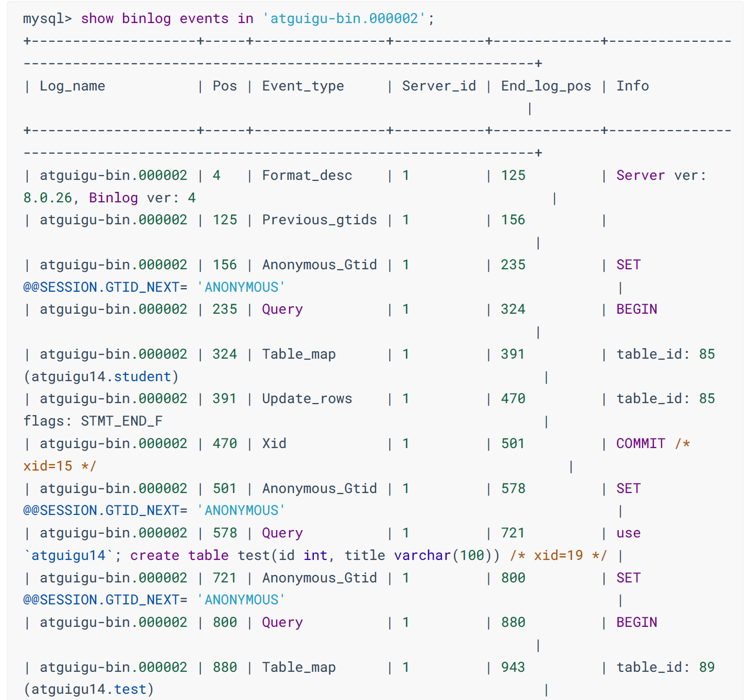This screenshot has height=700, width=751.
Task: Click the BEGIN info at End_log_pos 324
Action: coord(637,309)
